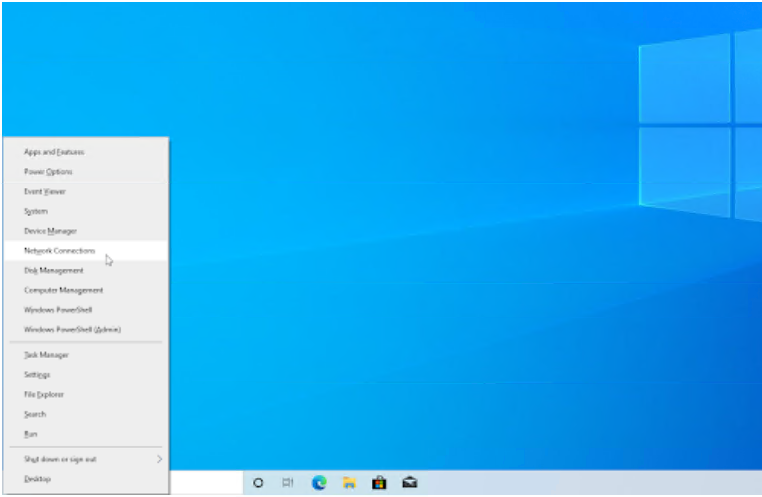Screen dimensions: 762x497
Task: Launch Microsoft Edge from the taskbar
Action: pyautogui.click(x=319, y=483)
